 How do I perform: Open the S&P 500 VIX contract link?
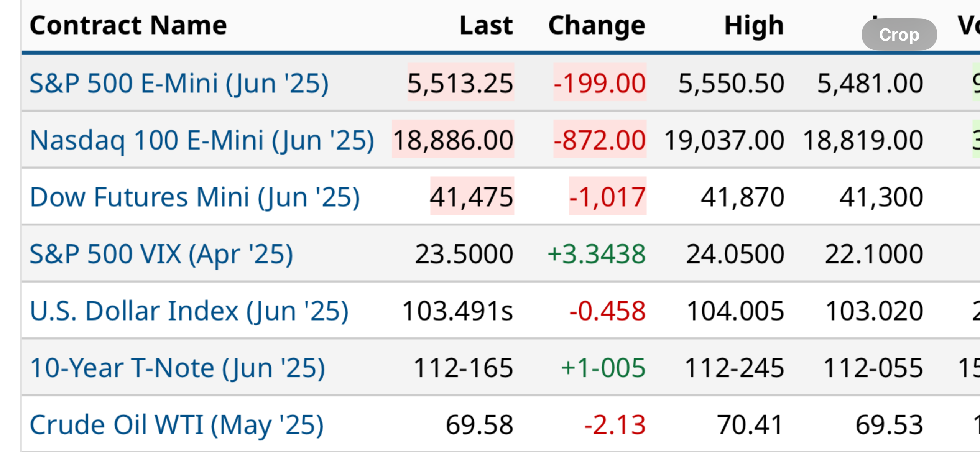tap(161, 254)
